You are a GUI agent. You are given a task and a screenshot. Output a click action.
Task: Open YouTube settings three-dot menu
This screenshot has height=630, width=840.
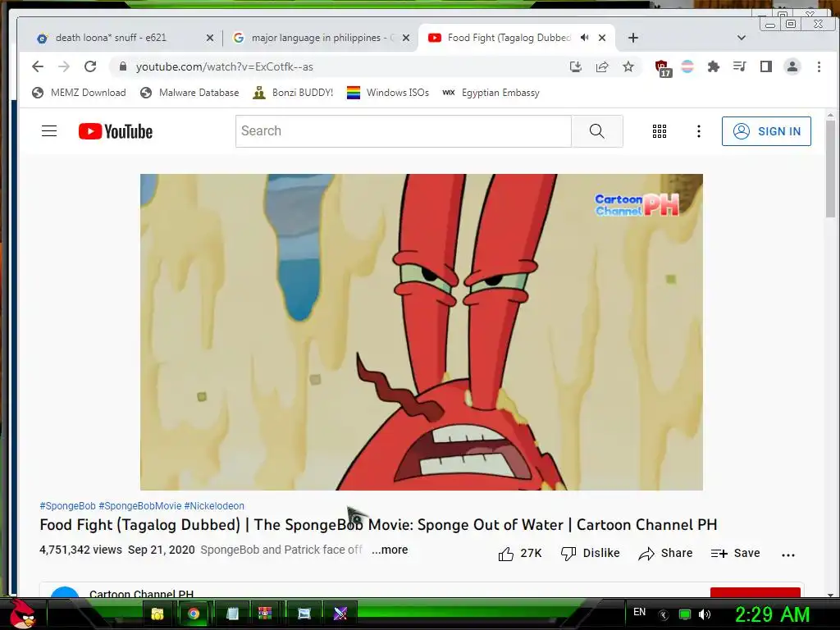tap(699, 131)
